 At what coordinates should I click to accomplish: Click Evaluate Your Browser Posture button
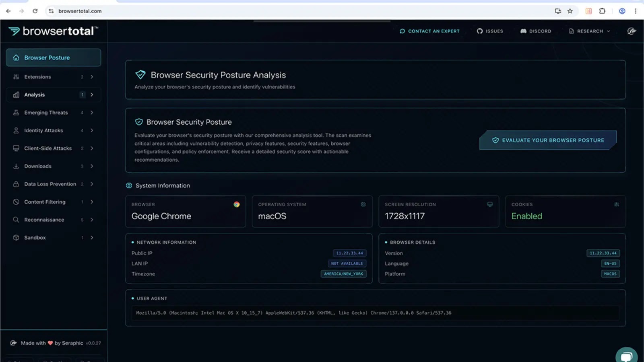[548, 140]
